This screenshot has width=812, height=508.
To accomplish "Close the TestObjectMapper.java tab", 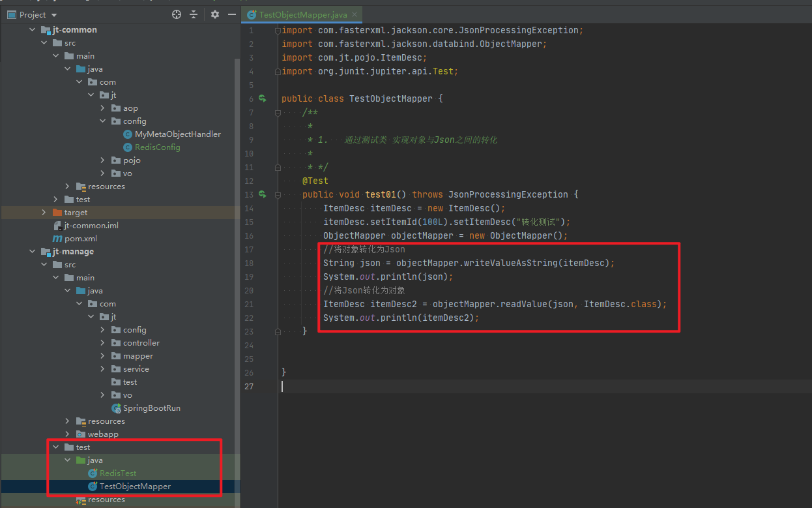I will 354,14.
